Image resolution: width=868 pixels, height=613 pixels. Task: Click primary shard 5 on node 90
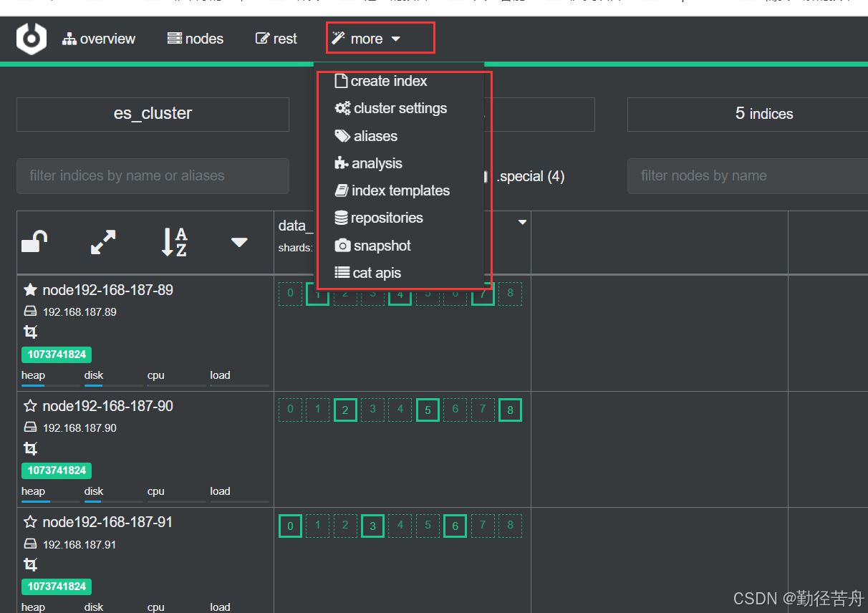coord(428,410)
